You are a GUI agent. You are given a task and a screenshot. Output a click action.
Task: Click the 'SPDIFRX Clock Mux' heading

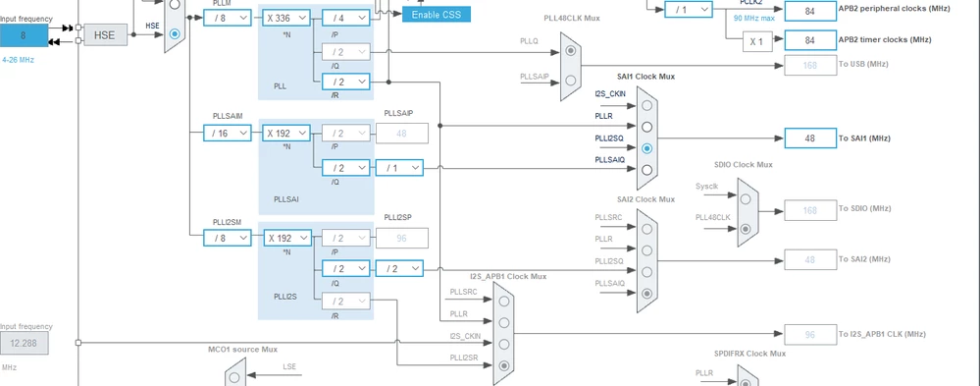pos(749,354)
